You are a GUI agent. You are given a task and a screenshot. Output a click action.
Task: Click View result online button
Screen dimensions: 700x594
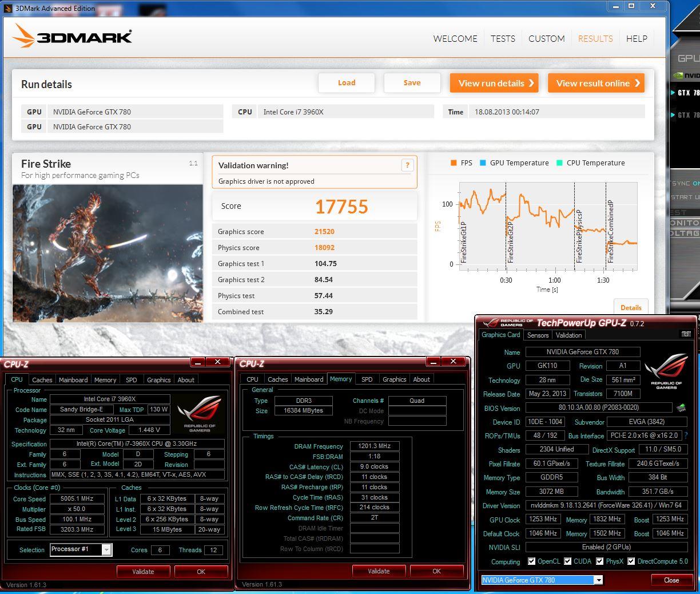pyautogui.click(x=596, y=83)
